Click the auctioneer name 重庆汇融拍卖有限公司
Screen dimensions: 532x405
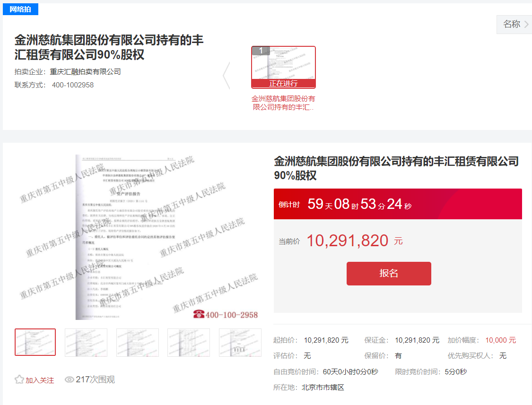pyautogui.click(x=85, y=72)
